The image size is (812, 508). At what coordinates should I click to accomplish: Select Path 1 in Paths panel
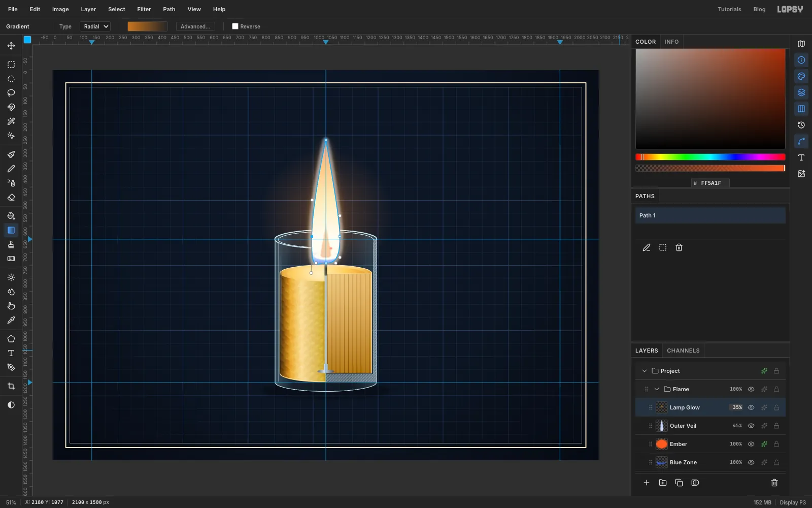coord(710,215)
